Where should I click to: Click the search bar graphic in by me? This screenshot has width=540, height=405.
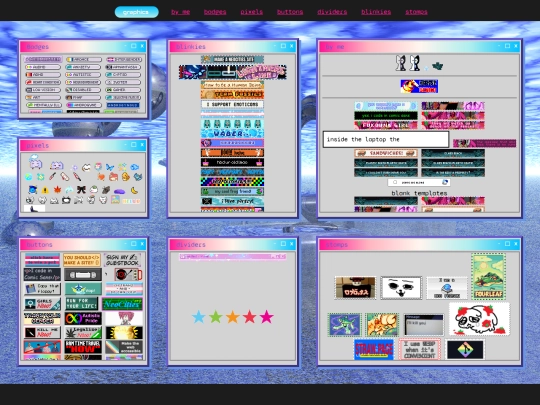pos(419,182)
